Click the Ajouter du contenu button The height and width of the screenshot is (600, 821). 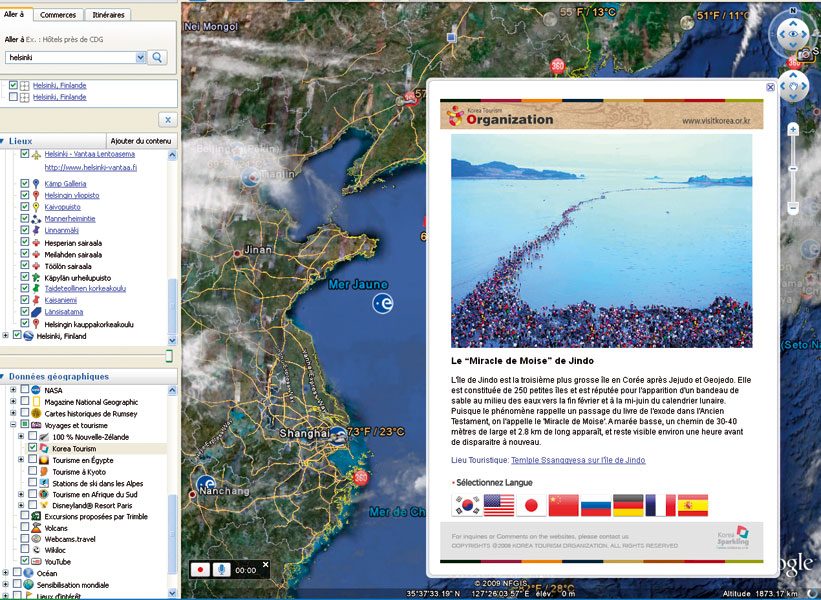(x=141, y=141)
